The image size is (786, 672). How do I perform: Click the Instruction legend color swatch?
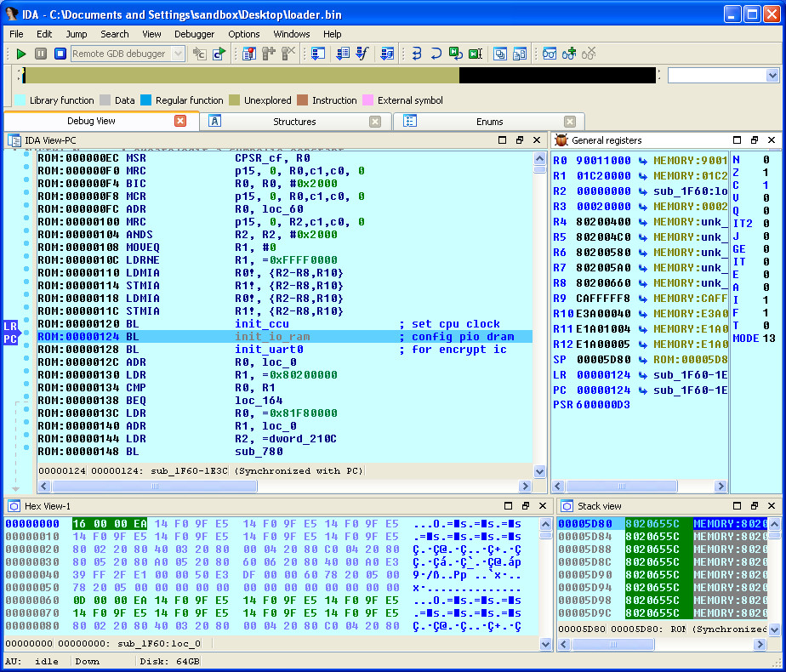coord(302,100)
